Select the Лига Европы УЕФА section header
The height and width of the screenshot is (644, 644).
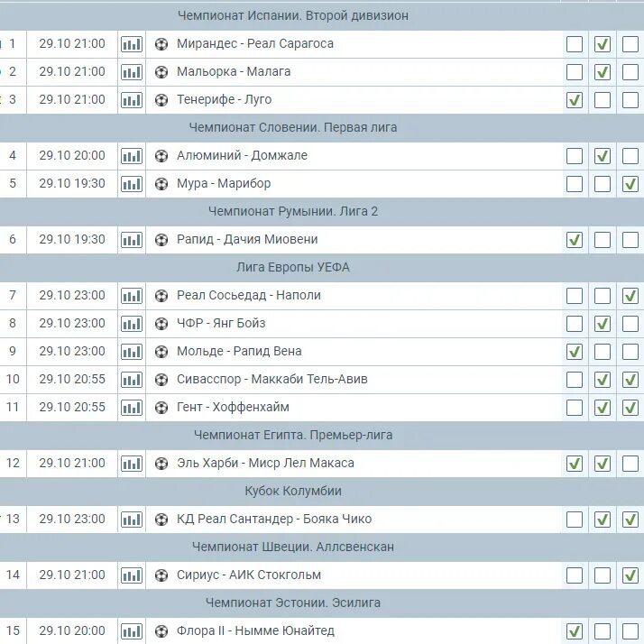[x=293, y=267]
